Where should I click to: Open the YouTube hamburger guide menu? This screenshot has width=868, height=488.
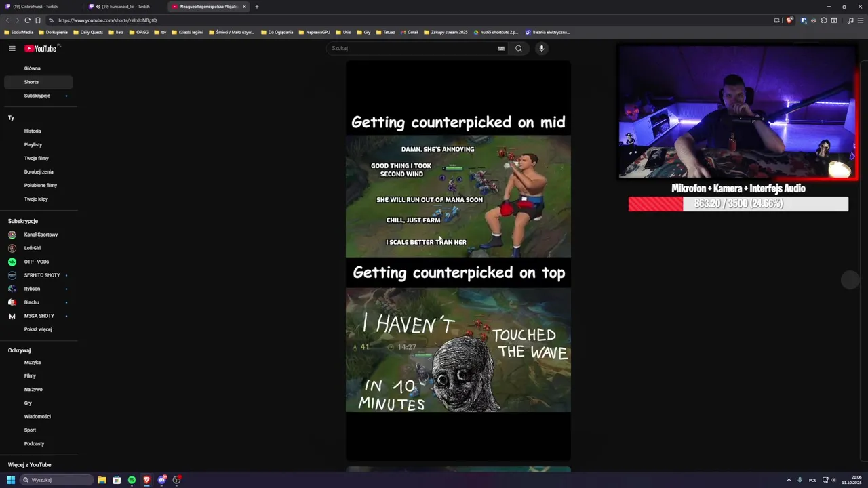click(12, 48)
